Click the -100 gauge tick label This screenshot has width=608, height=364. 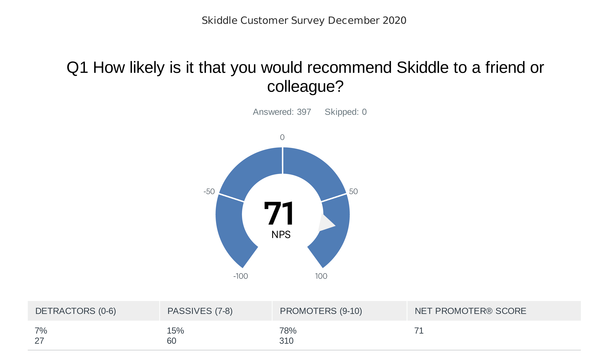click(x=241, y=276)
